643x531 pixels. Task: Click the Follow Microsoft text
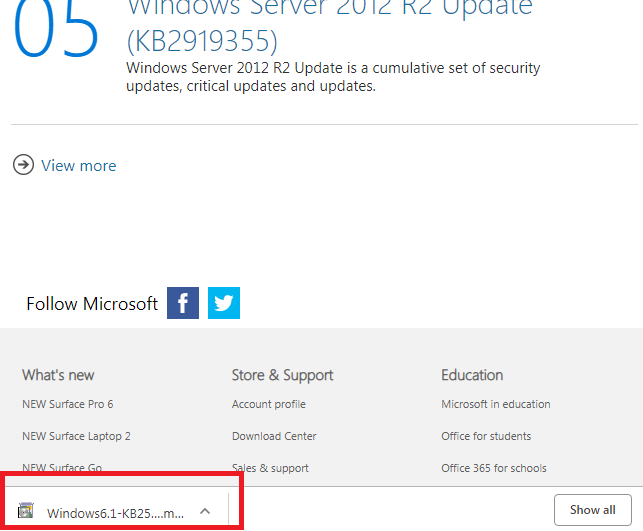tap(92, 304)
